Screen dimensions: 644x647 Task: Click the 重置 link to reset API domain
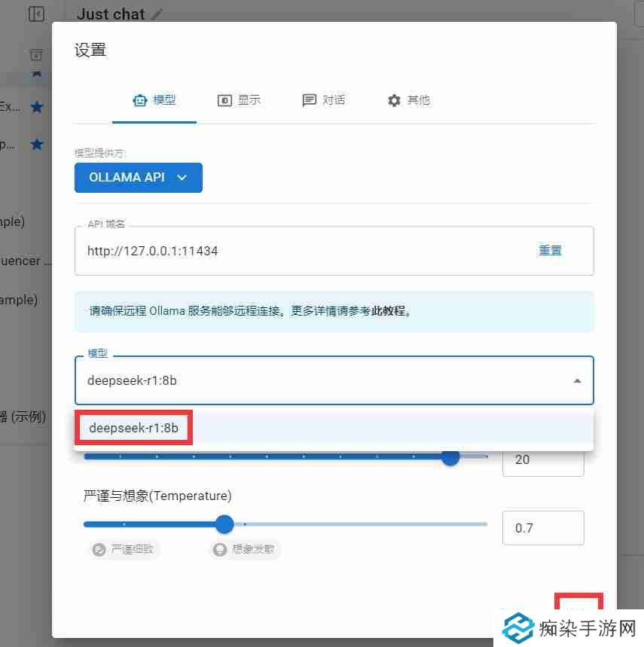(x=550, y=250)
